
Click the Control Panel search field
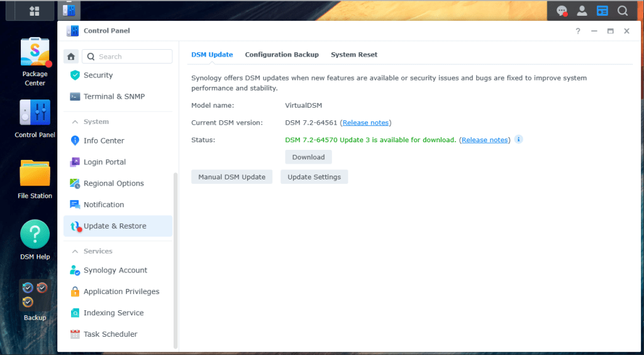pos(127,56)
